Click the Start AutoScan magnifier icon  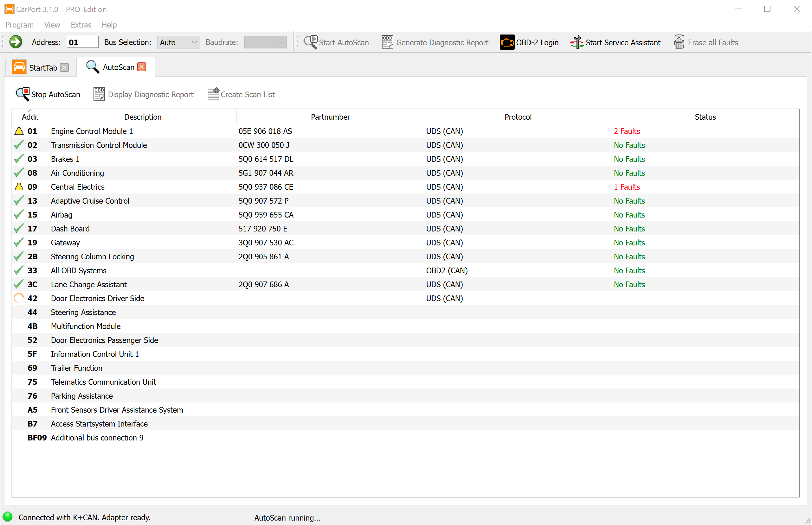[310, 42]
